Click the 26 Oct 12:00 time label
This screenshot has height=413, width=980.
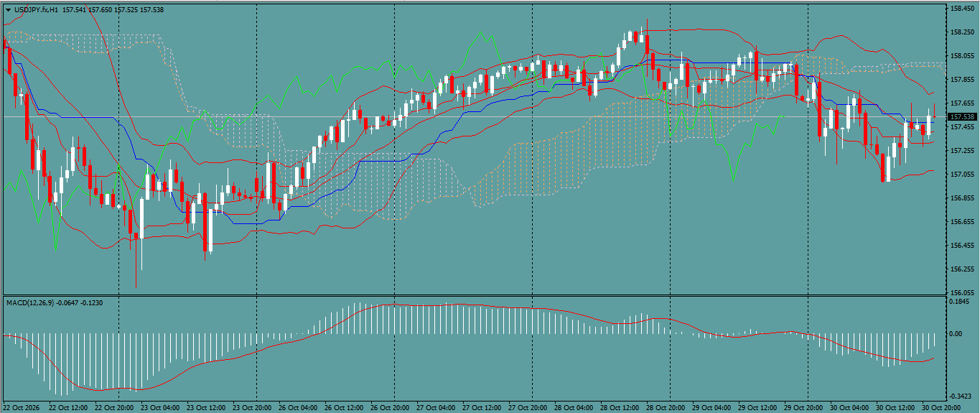[x=343, y=407]
